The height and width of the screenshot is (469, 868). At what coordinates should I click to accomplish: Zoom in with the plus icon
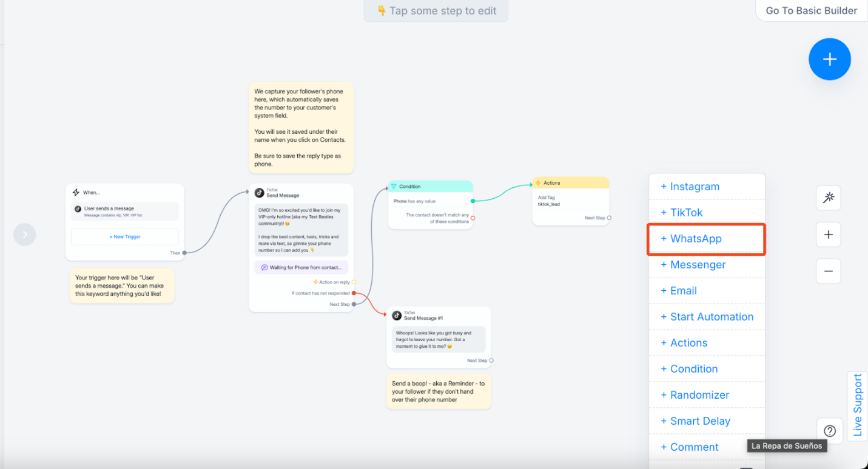coord(828,234)
